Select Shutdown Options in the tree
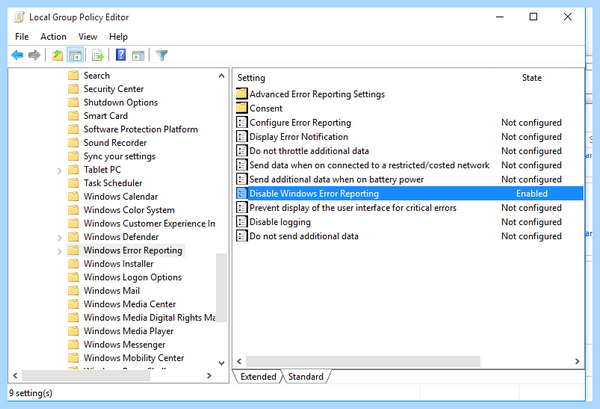 [121, 102]
